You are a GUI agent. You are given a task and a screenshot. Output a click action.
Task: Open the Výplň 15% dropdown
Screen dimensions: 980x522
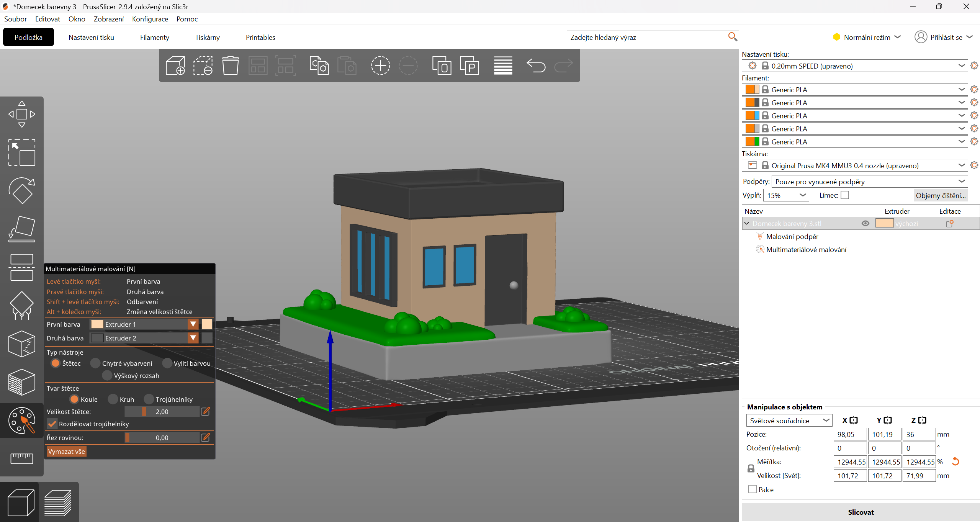786,195
